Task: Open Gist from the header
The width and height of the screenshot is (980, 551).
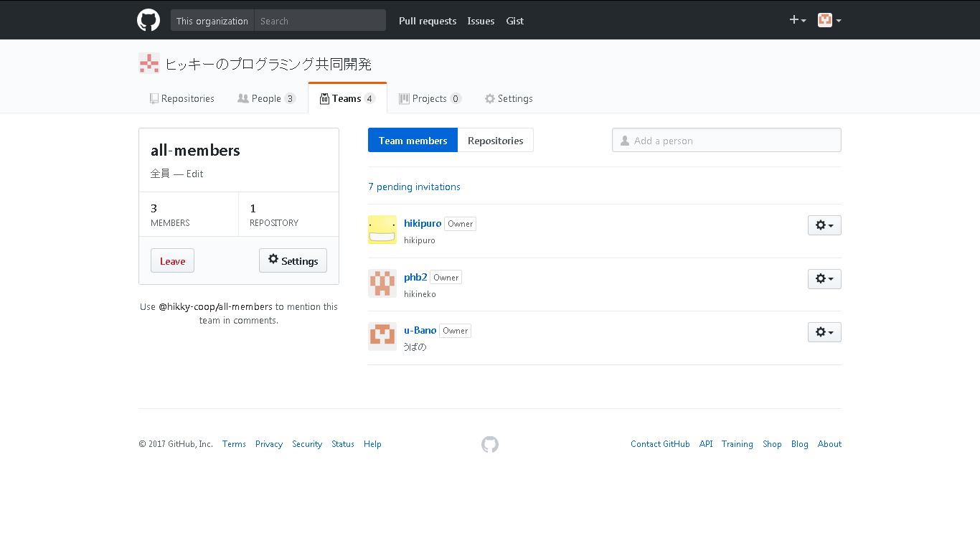Action: click(515, 21)
